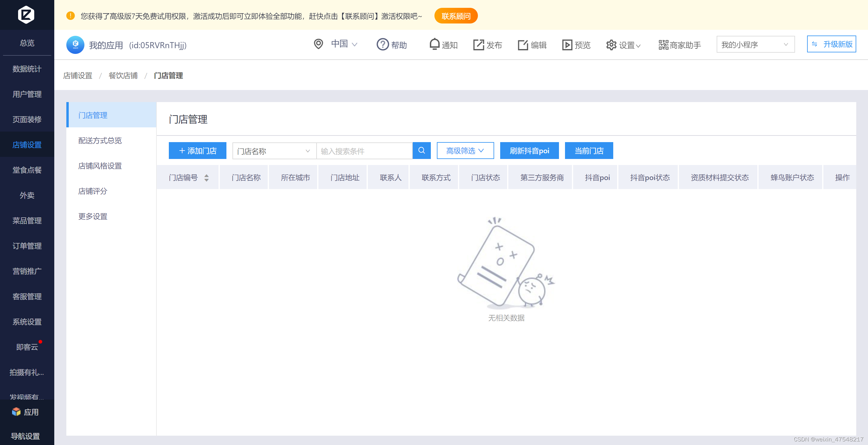
Task: Click the preview (预览) play icon
Action: pyautogui.click(x=567, y=45)
